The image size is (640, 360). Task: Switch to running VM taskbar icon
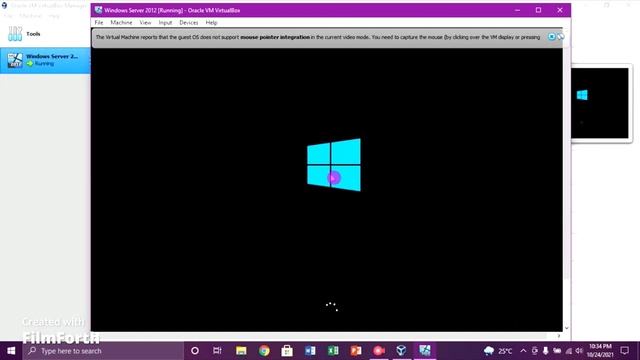(x=425, y=351)
